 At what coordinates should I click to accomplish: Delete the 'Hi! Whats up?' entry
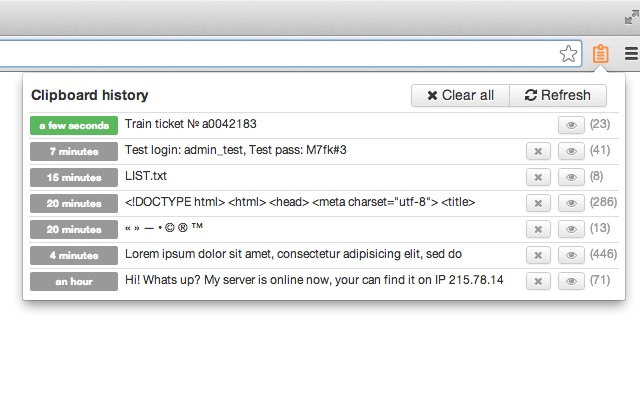pyautogui.click(x=538, y=281)
